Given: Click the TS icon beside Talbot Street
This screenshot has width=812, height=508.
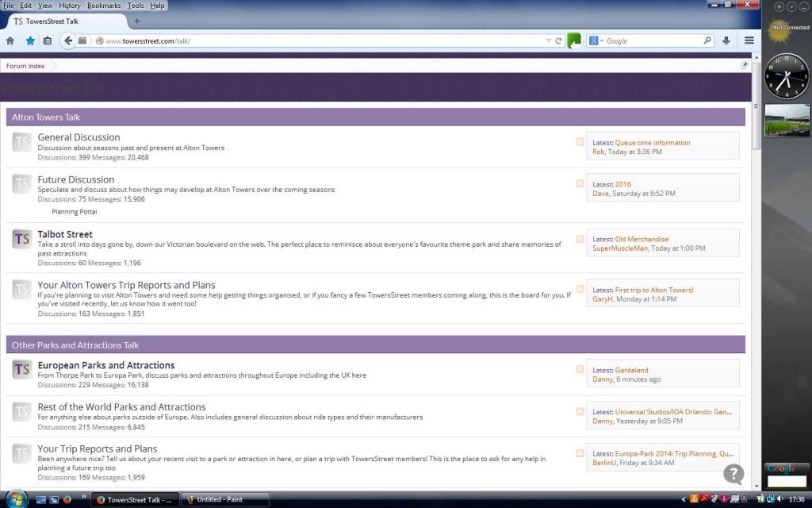Looking at the screenshot, I should pyautogui.click(x=21, y=238).
